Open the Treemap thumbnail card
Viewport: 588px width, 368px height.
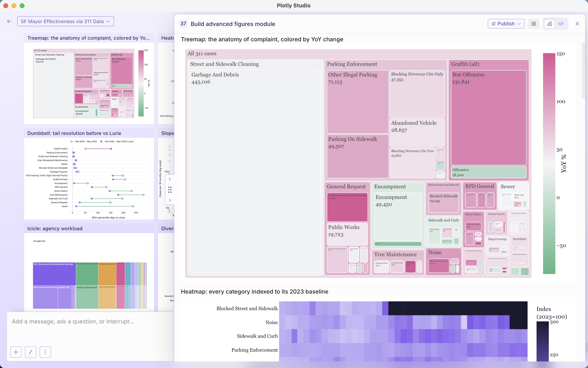[89, 79]
